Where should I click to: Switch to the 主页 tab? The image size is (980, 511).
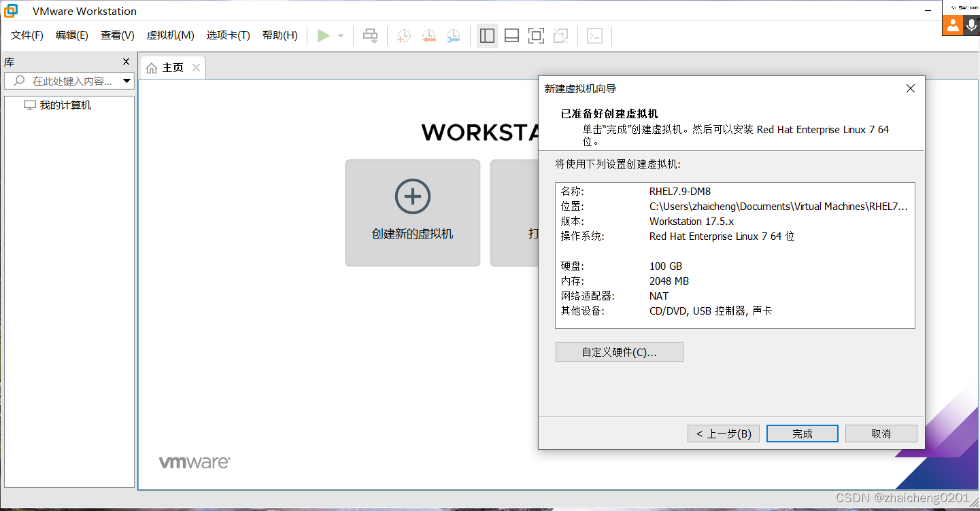click(x=173, y=68)
